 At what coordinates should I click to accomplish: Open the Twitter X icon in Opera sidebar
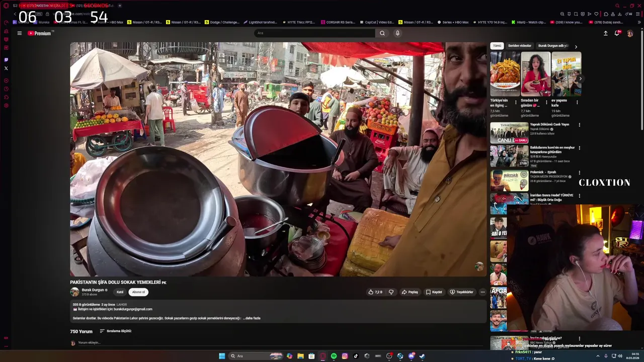[6, 68]
